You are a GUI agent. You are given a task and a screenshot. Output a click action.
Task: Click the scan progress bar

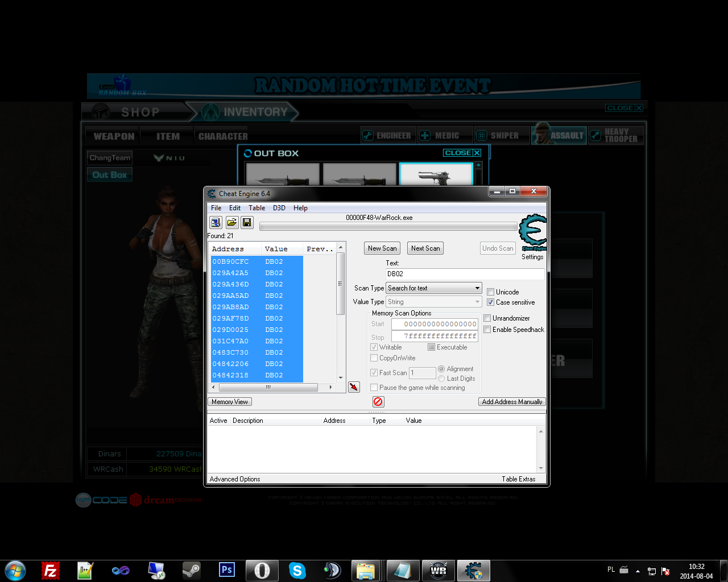pos(388,227)
